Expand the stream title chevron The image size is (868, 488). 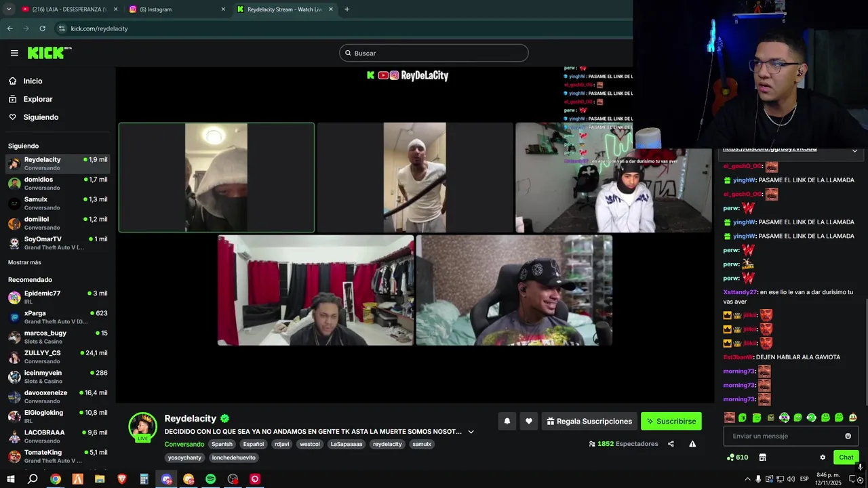(x=471, y=432)
